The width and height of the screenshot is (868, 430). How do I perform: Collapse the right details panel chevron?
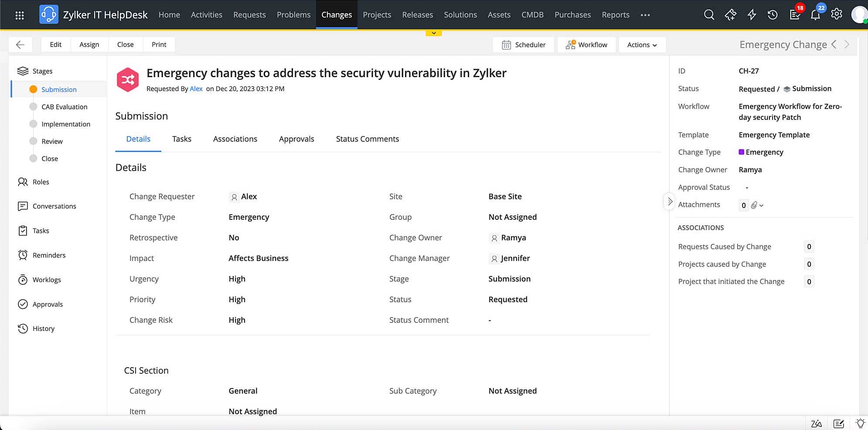670,201
